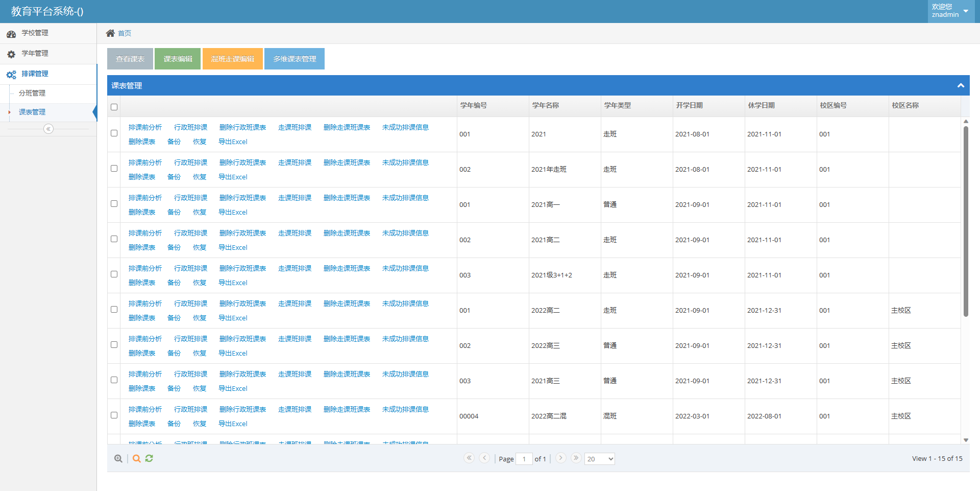This screenshot has height=491, width=980.
Task: Check the row for 2021高一
Action: (114, 203)
